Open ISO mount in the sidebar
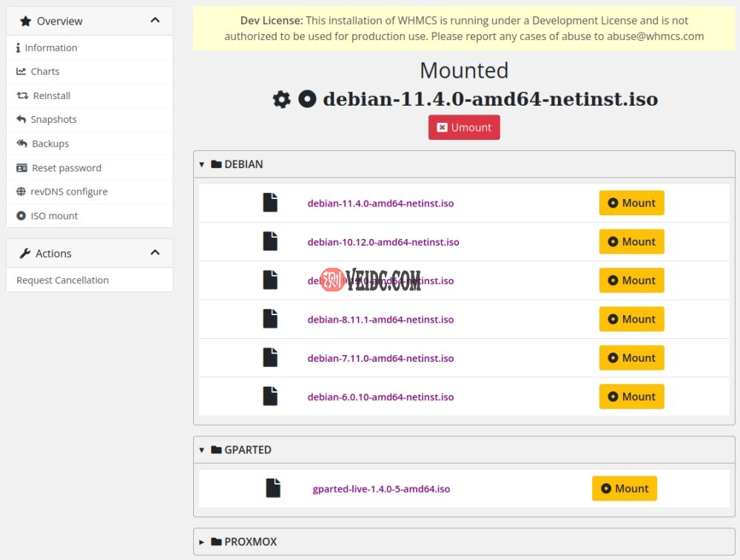The width and height of the screenshot is (740, 560). [x=90, y=215]
